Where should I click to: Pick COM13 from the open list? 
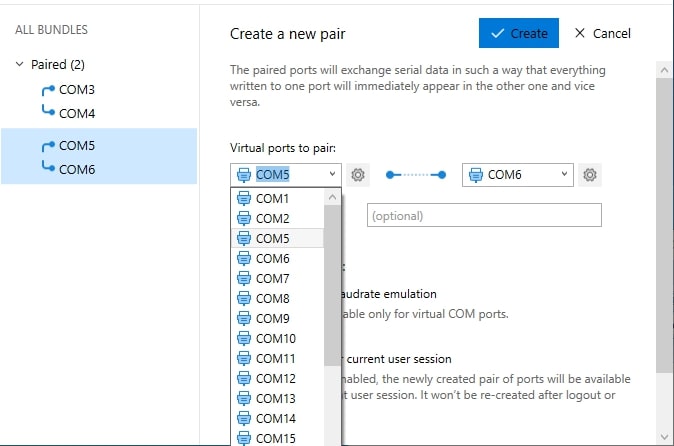pyautogui.click(x=277, y=399)
